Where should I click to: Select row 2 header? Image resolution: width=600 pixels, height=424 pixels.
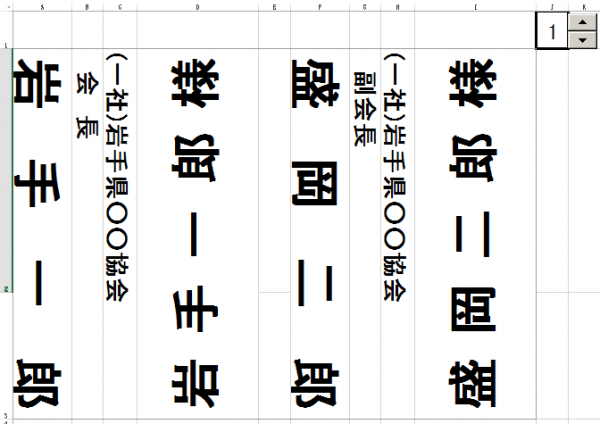click(6, 171)
